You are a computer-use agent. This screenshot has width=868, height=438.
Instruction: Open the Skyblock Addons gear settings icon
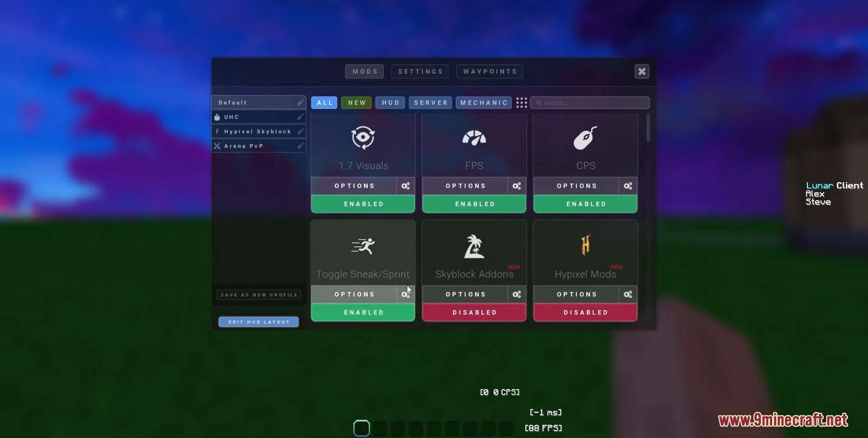(x=517, y=294)
